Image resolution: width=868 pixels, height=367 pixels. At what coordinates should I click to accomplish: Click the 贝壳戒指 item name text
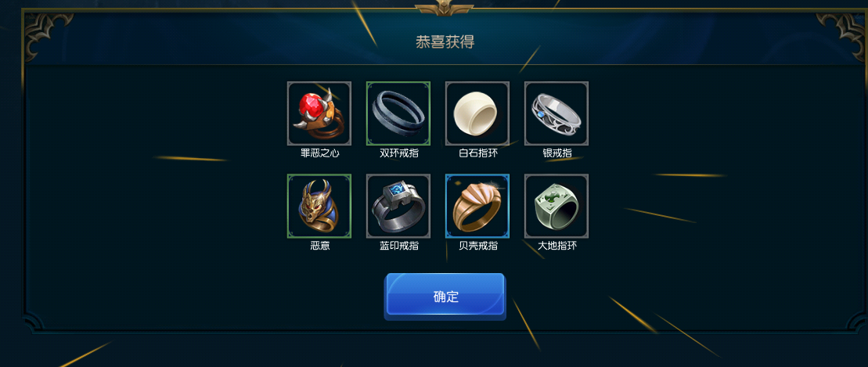click(x=477, y=246)
